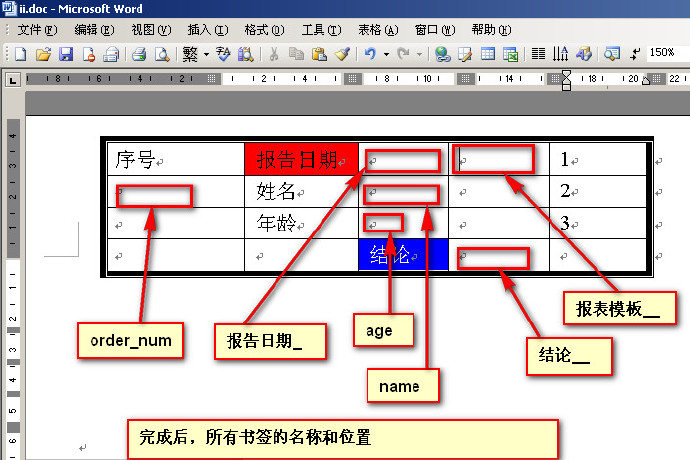Image resolution: width=690 pixels, height=460 pixels.
Task: Save the document with the floppy disk icon
Action: tap(66, 54)
